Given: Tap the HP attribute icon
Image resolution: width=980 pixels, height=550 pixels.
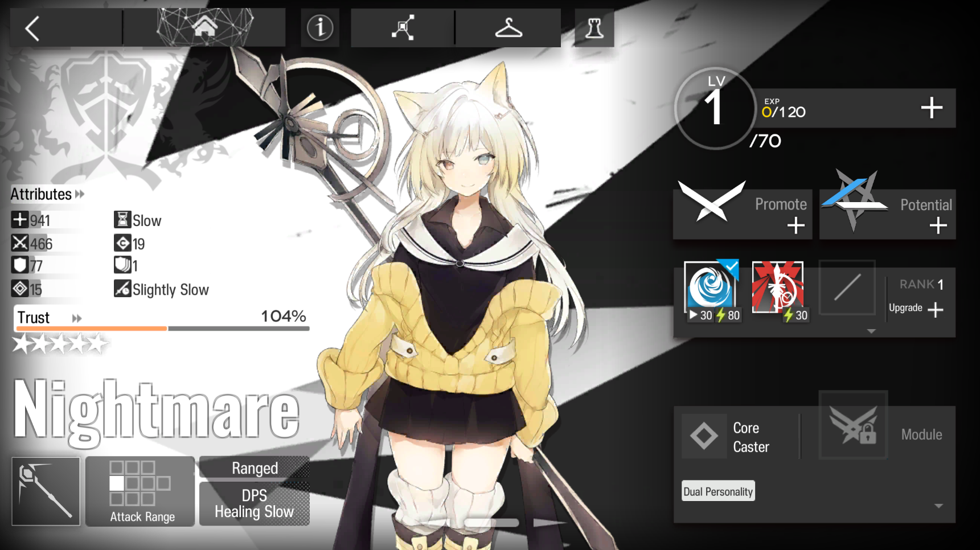Looking at the screenshot, I should click(x=19, y=220).
